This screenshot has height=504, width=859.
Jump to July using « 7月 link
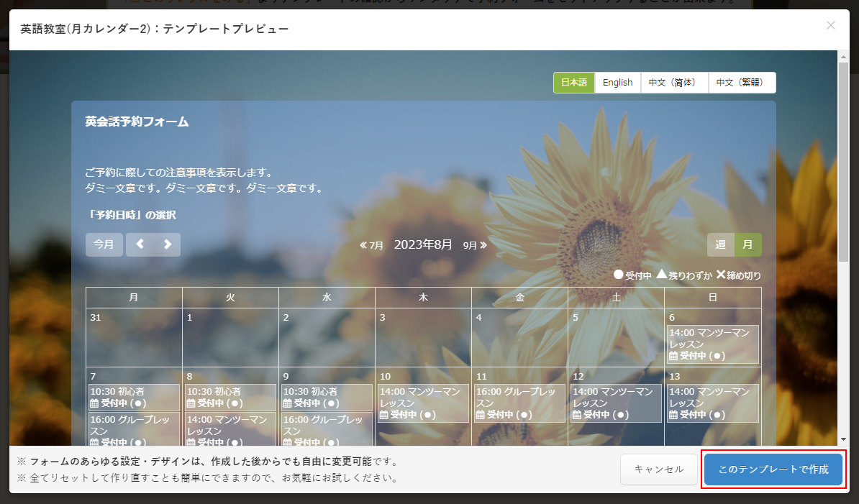point(372,245)
